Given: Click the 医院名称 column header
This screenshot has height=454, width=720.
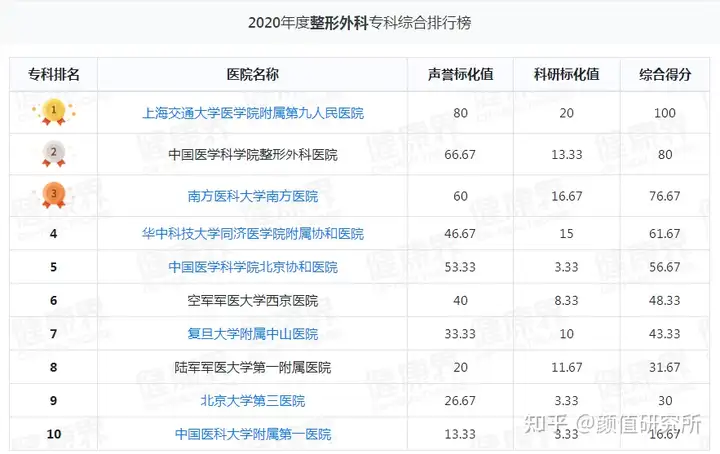Looking at the screenshot, I should (x=253, y=74).
